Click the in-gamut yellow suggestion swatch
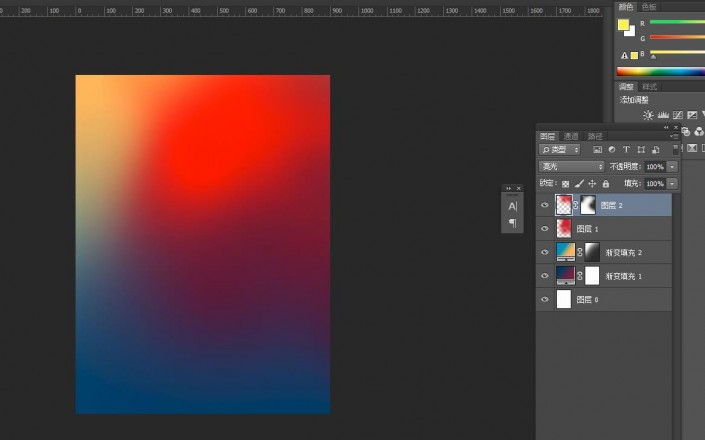This screenshot has width=705, height=440. click(x=634, y=56)
